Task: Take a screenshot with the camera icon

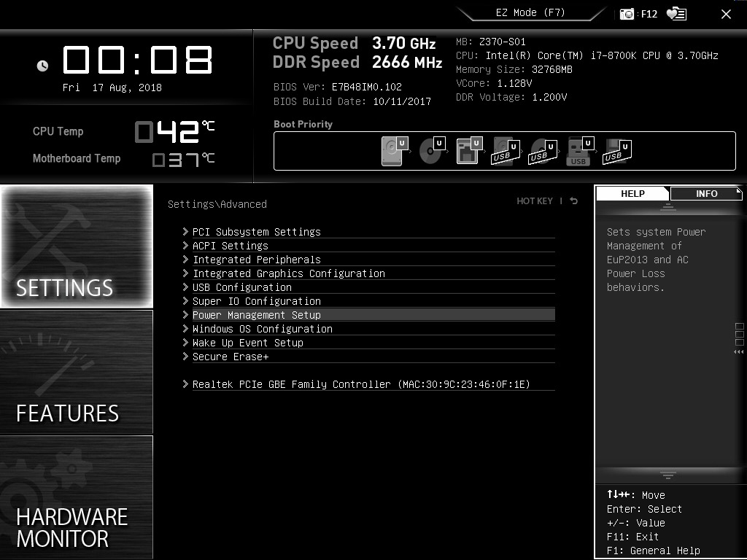Action: 625,12
